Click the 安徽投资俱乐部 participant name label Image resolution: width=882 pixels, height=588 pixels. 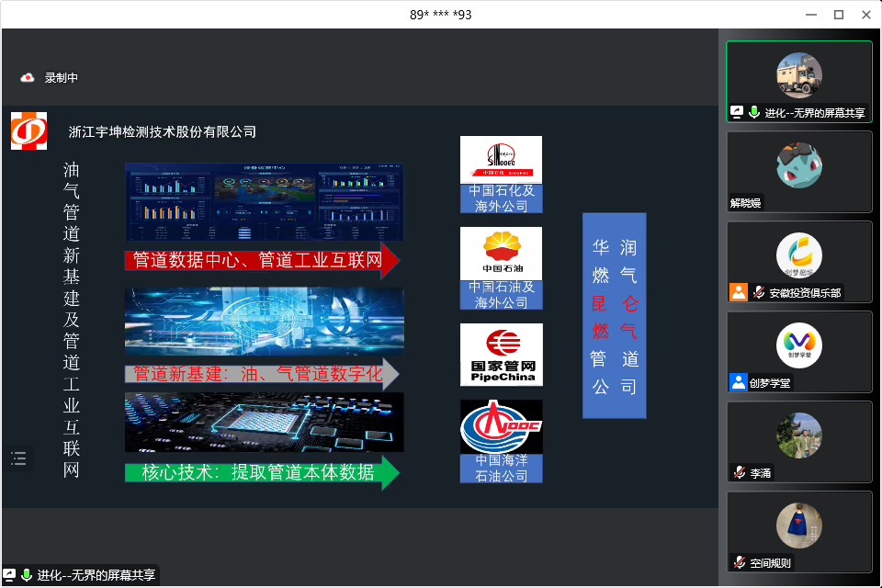point(805,292)
